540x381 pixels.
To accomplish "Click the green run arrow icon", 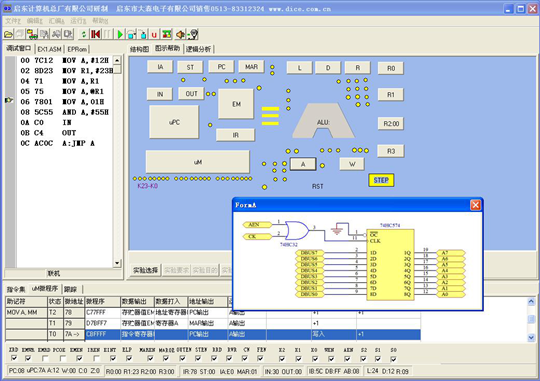I will (120, 34).
